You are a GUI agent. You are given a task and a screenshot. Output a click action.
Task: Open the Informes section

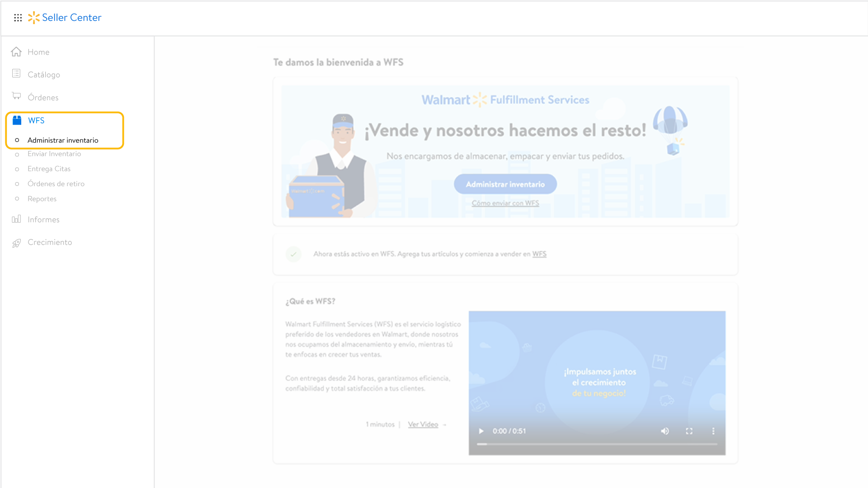[43, 220]
